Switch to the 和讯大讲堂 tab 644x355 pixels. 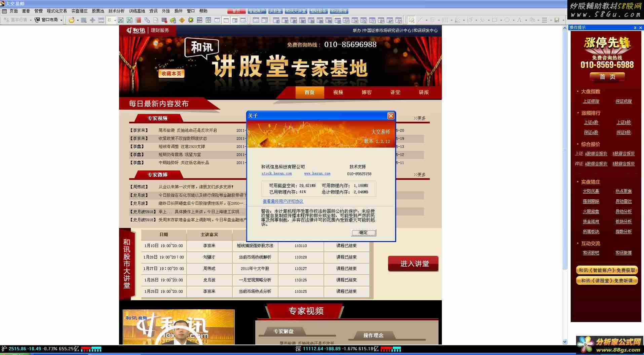[x=296, y=11]
